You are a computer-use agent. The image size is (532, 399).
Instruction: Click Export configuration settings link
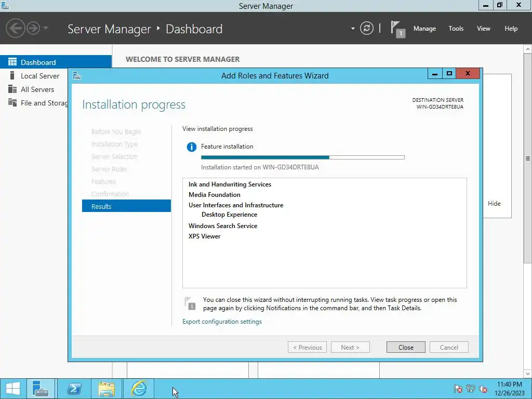[x=222, y=321]
